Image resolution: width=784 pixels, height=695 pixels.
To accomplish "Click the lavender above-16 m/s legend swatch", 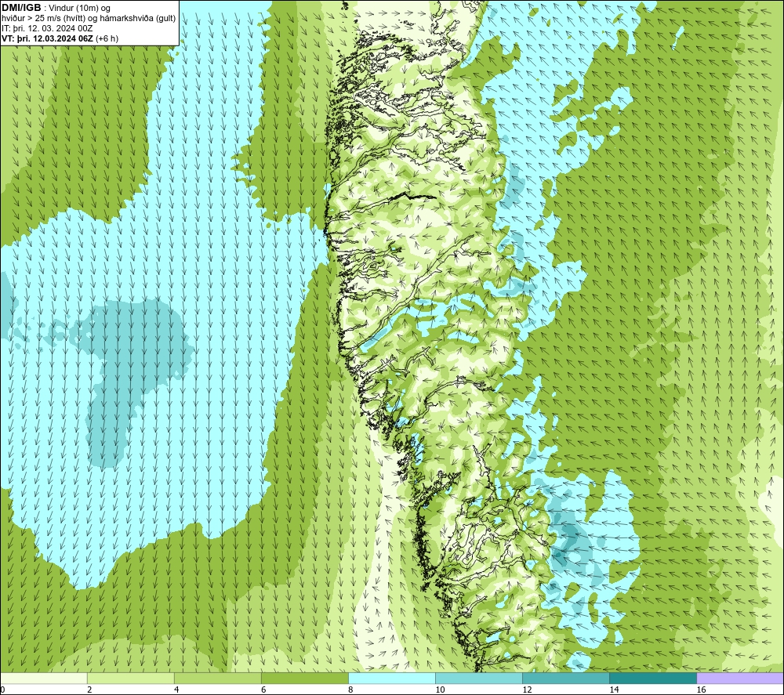I will 740,678.
